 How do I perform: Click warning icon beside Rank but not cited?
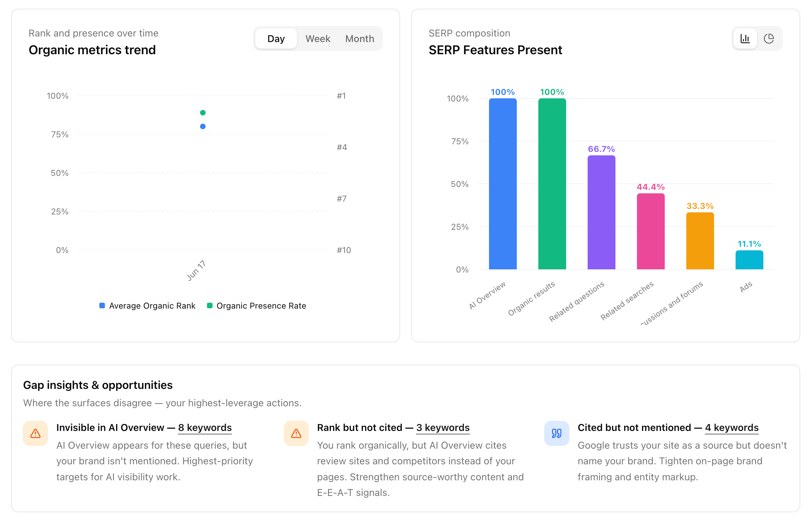(296, 433)
